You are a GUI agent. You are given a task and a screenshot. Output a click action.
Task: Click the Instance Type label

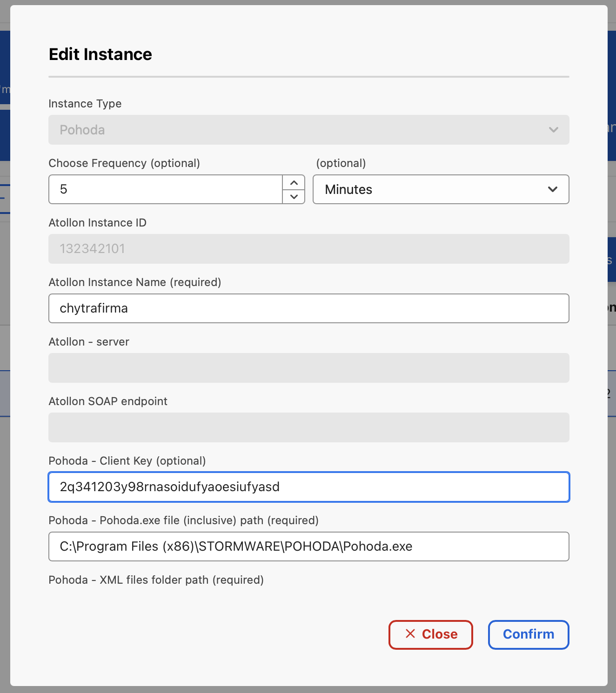[85, 104]
